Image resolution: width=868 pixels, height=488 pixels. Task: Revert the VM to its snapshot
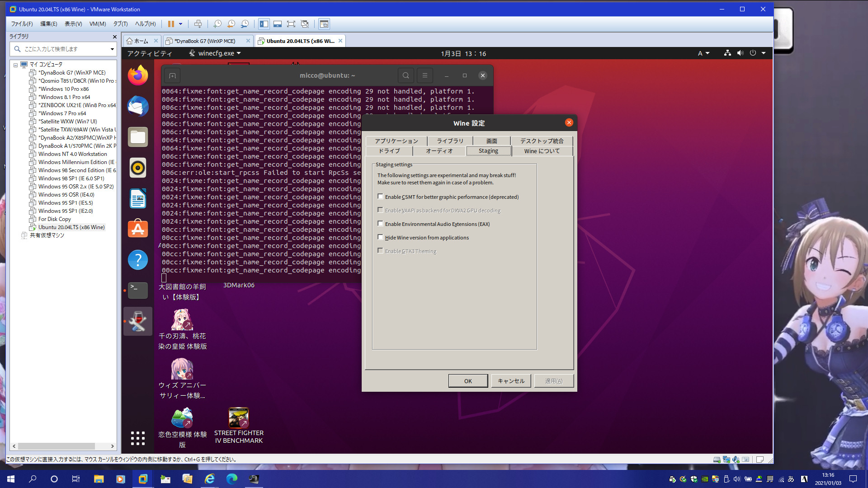pos(231,24)
